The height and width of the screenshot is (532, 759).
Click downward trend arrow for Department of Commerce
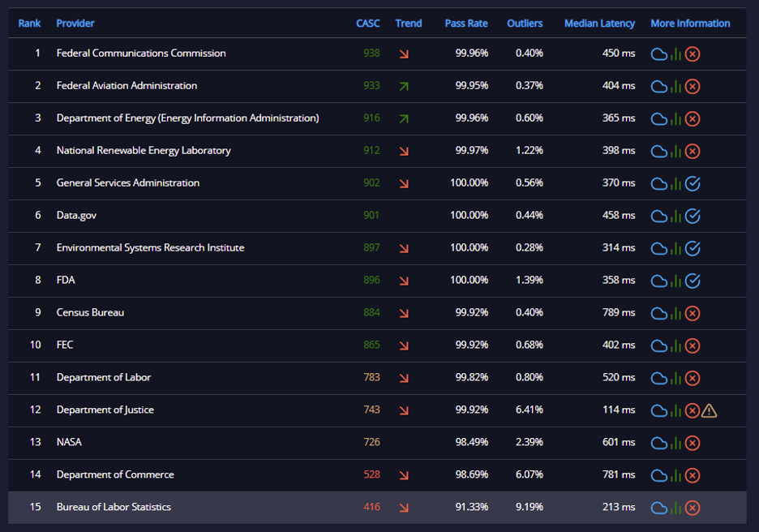[404, 476]
